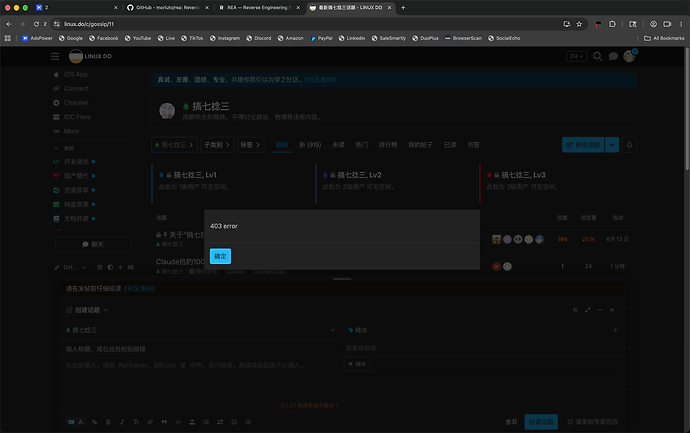Remove the 纯水 tag chip

coord(357,364)
